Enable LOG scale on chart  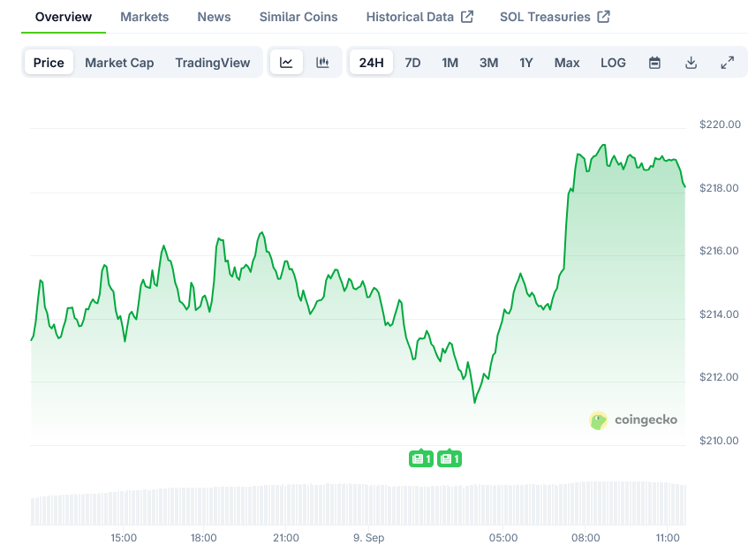coord(613,63)
